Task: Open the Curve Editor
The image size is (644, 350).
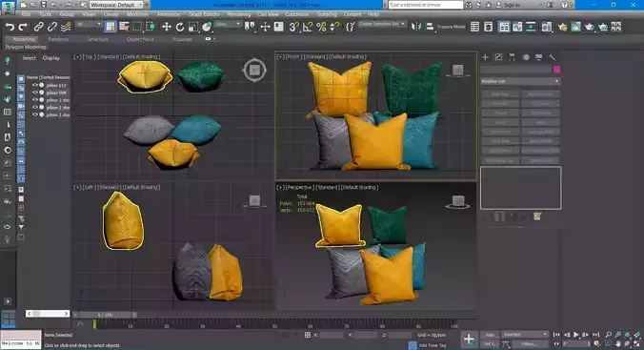Action: [517, 27]
